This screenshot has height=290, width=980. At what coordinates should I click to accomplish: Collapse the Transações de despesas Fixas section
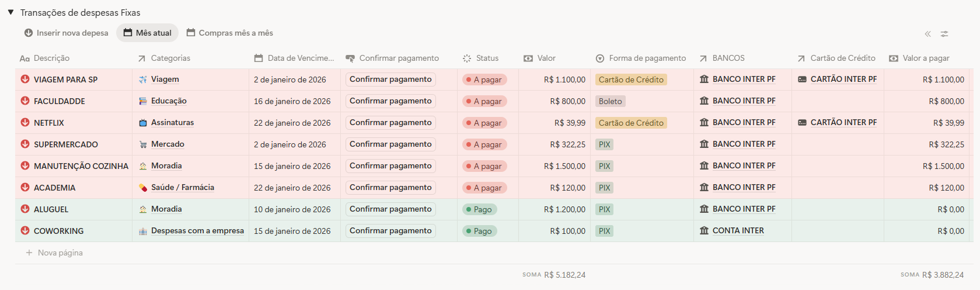click(11, 12)
